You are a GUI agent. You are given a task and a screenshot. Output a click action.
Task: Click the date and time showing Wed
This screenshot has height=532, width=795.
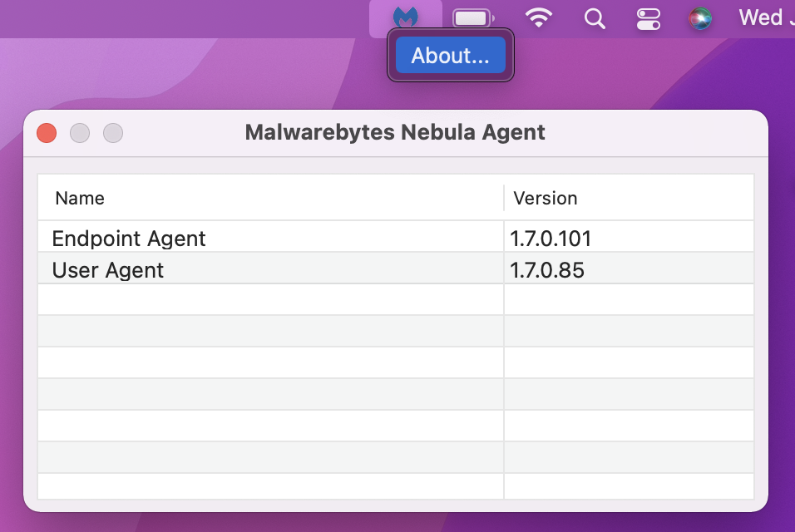point(763,17)
